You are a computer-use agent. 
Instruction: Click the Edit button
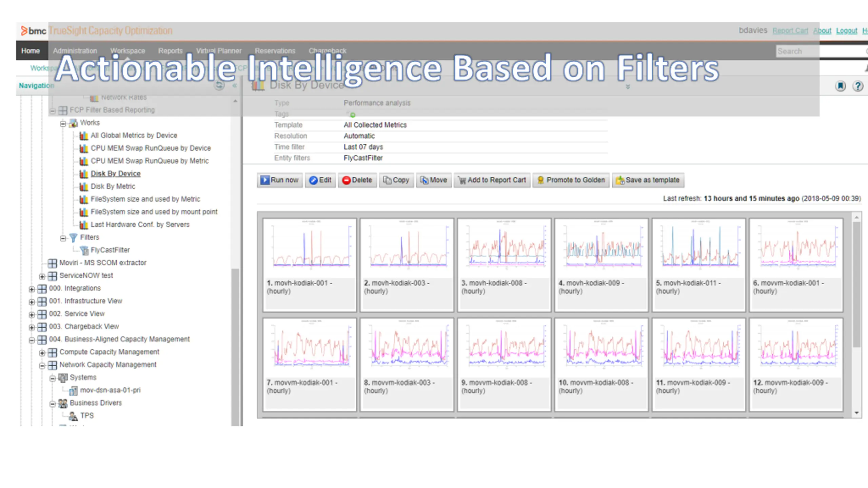320,180
